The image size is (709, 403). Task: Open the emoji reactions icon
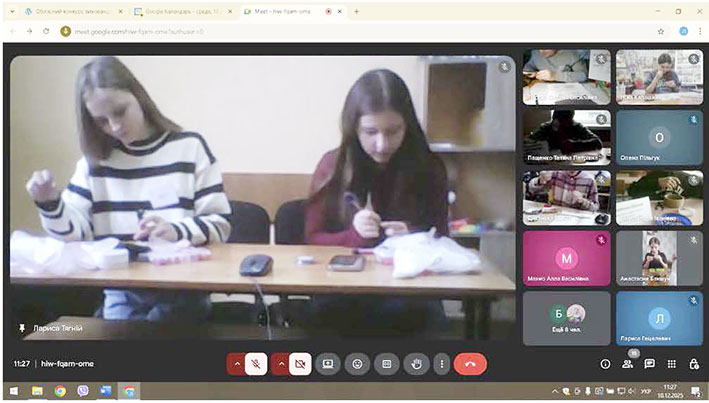pyautogui.click(x=356, y=364)
